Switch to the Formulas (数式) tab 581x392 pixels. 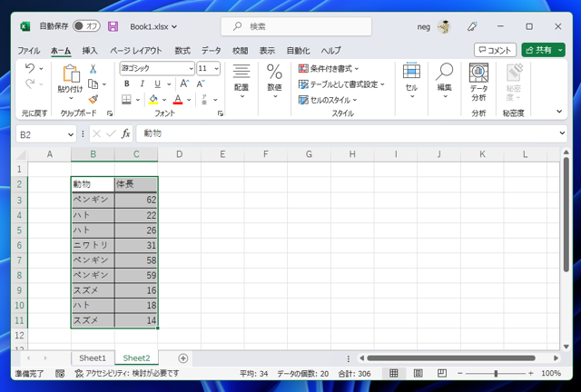(182, 51)
